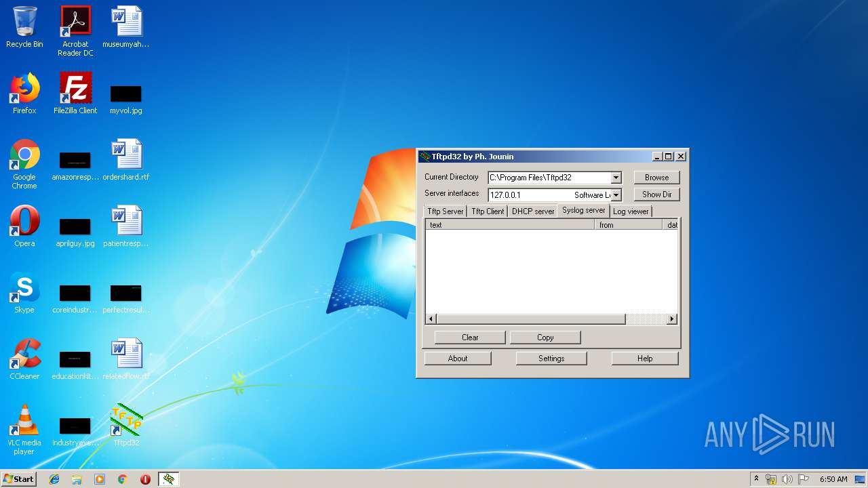
Task: Switch to the Tftp Server tab
Action: 446,211
